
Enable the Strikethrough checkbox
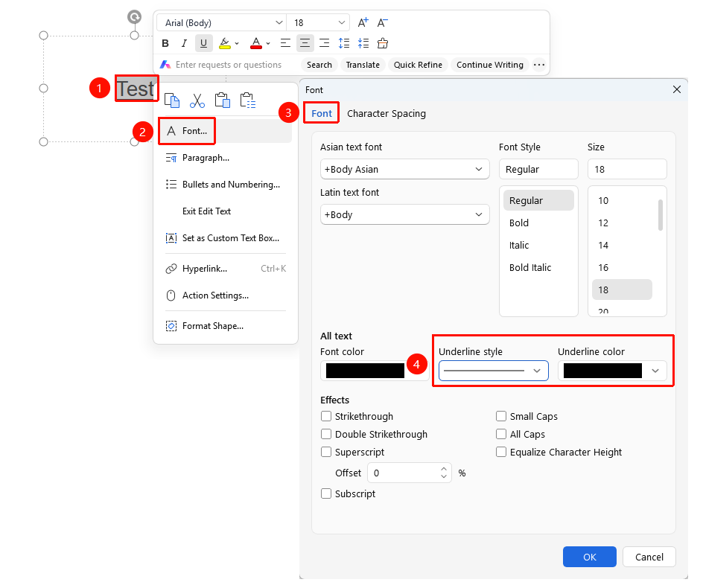[326, 416]
